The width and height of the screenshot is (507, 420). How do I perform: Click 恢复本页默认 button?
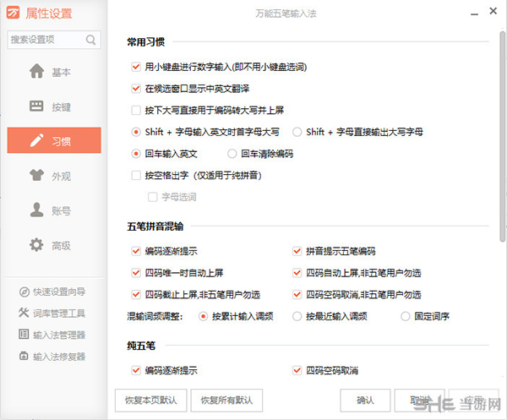(151, 401)
